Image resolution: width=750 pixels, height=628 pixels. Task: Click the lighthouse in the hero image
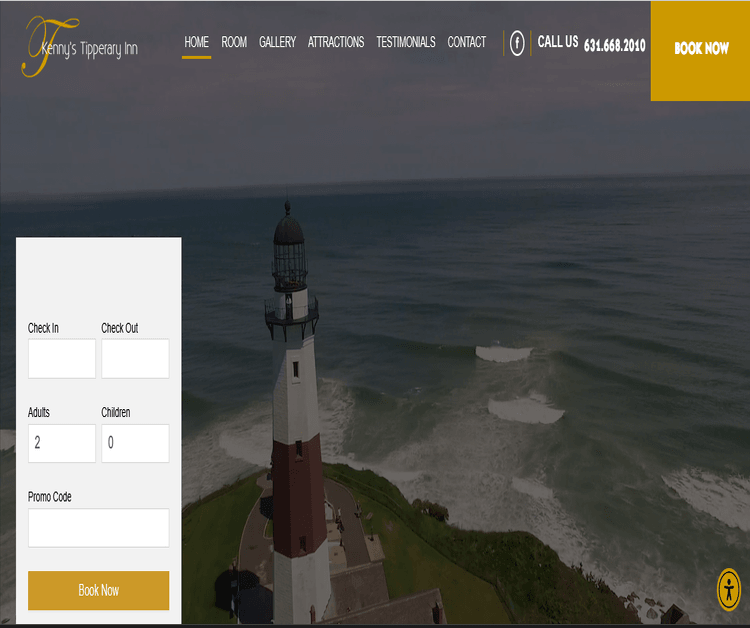pyautogui.click(x=296, y=420)
